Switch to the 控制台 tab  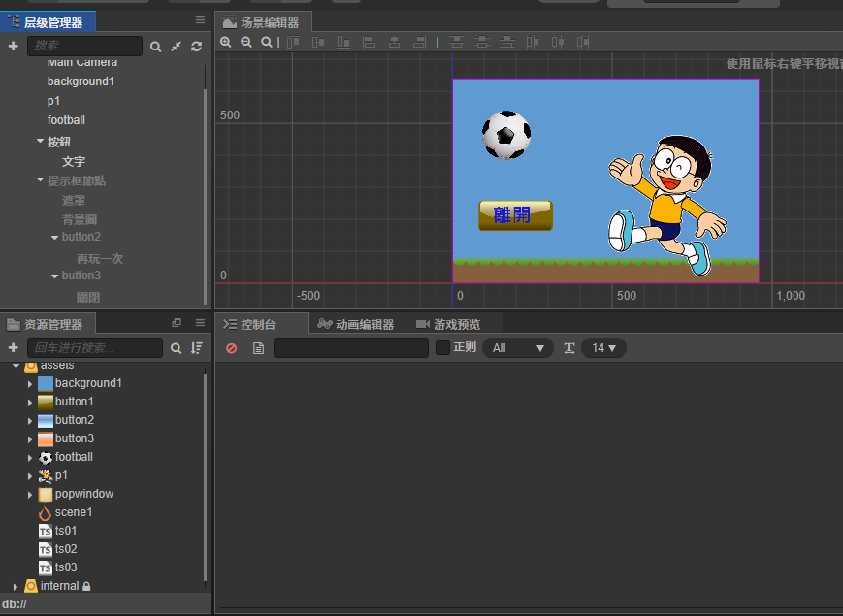pos(262,324)
